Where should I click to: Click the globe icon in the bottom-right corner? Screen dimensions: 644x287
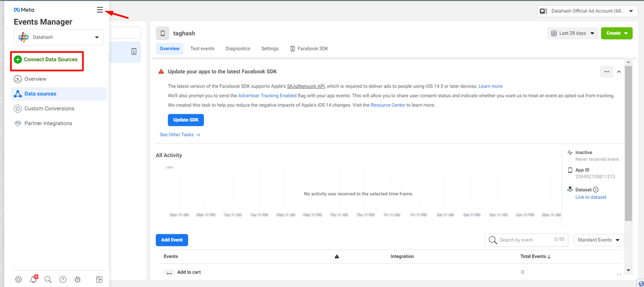(x=641, y=284)
